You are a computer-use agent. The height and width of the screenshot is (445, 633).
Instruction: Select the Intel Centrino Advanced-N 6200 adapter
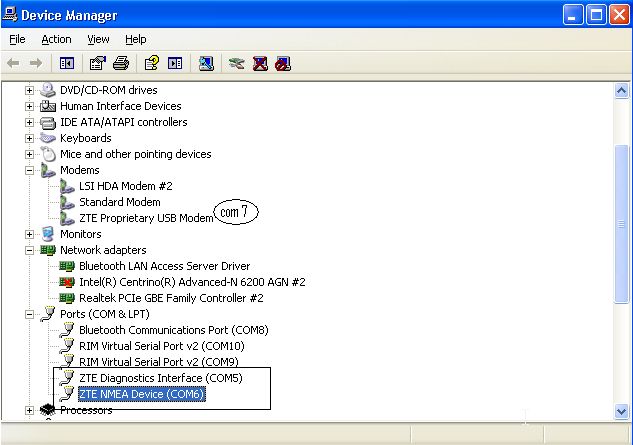(178, 282)
